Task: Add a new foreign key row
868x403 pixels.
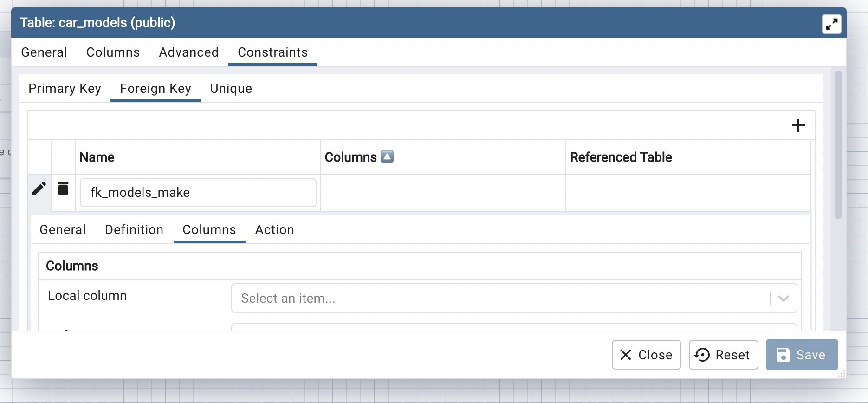Action: coord(798,125)
